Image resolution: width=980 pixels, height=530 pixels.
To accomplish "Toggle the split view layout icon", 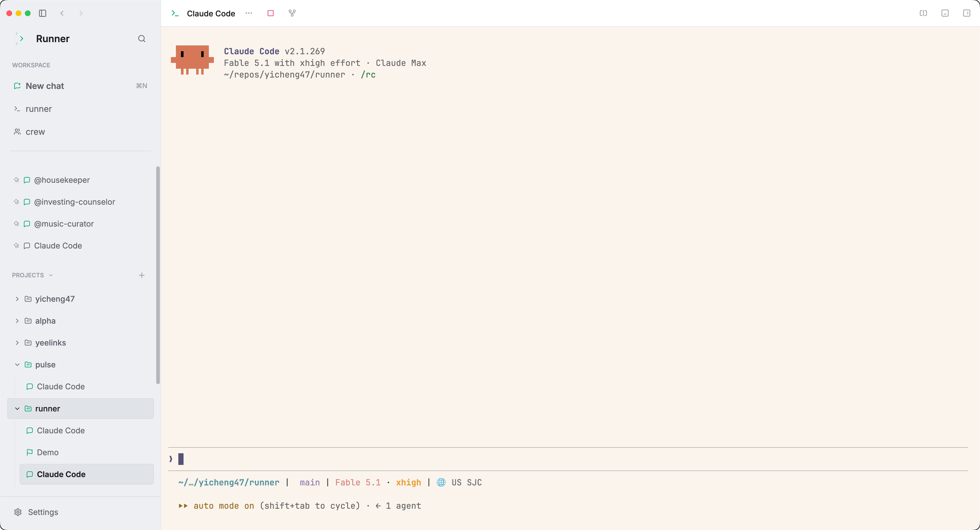I will point(923,13).
